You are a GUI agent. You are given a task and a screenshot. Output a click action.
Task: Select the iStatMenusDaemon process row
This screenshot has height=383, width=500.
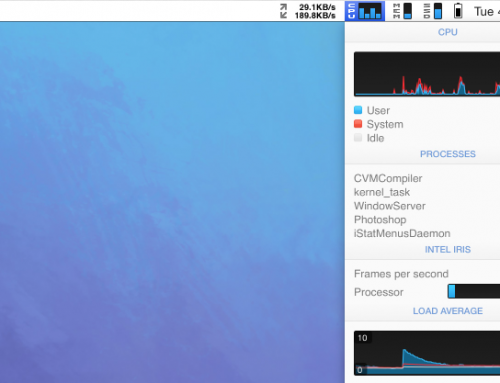coord(422,233)
